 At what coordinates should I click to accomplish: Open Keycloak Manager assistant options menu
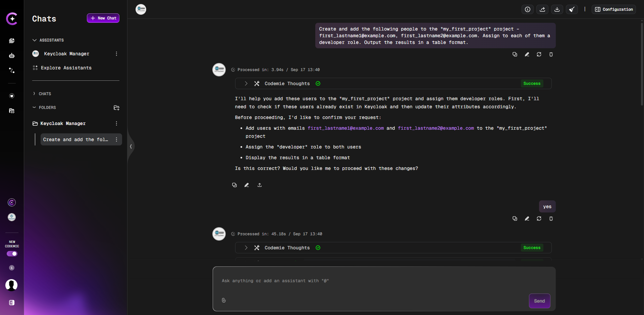tap(116, 54)
